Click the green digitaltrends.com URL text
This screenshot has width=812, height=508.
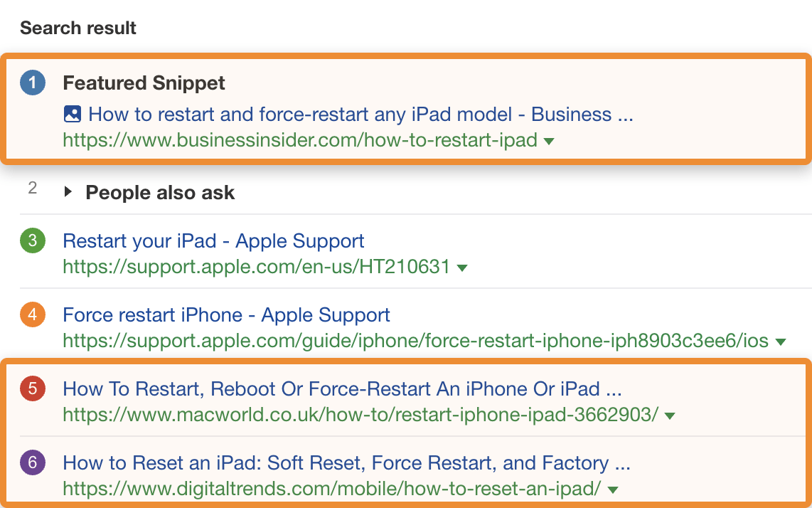pos(332,489)
